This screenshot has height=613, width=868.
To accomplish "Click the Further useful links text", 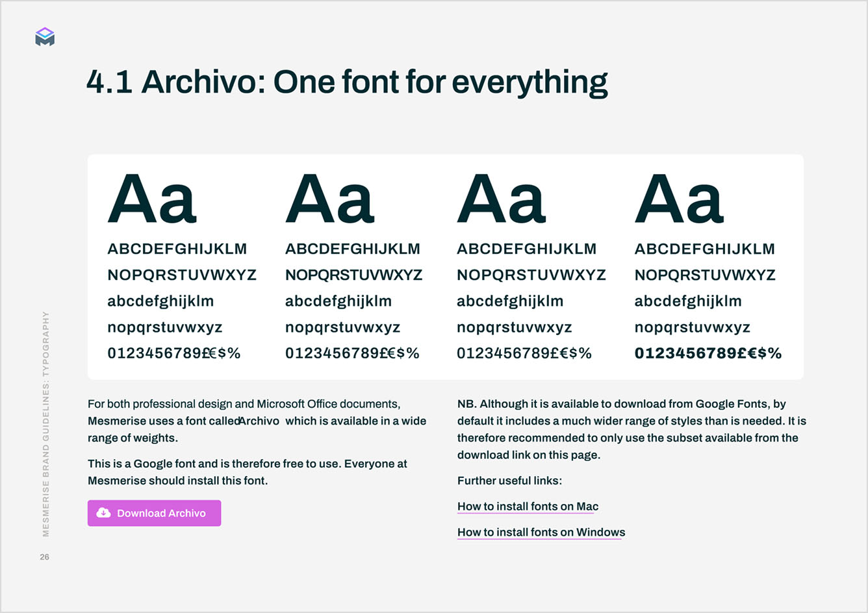I will click(x=509, y=481).
